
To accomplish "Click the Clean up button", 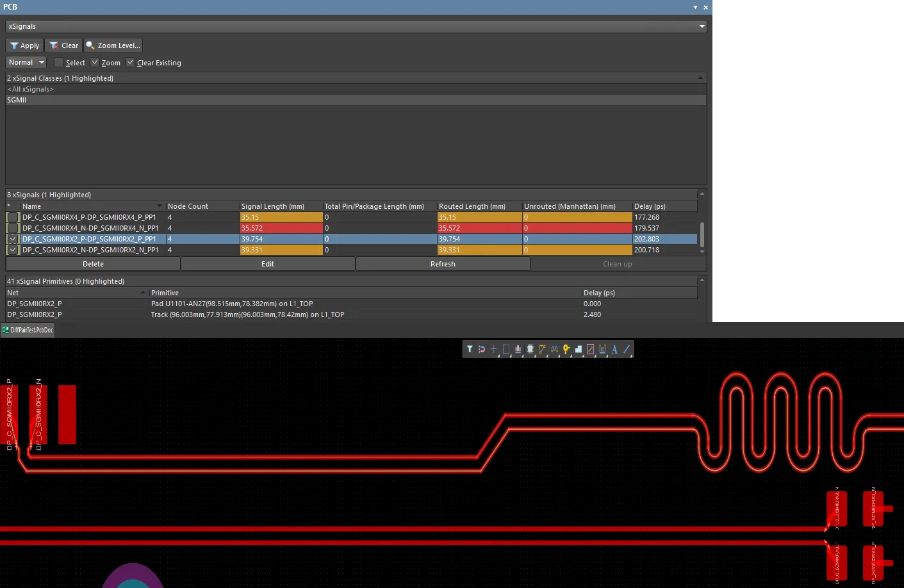I will pyautogui.click(x=618, y=264).
